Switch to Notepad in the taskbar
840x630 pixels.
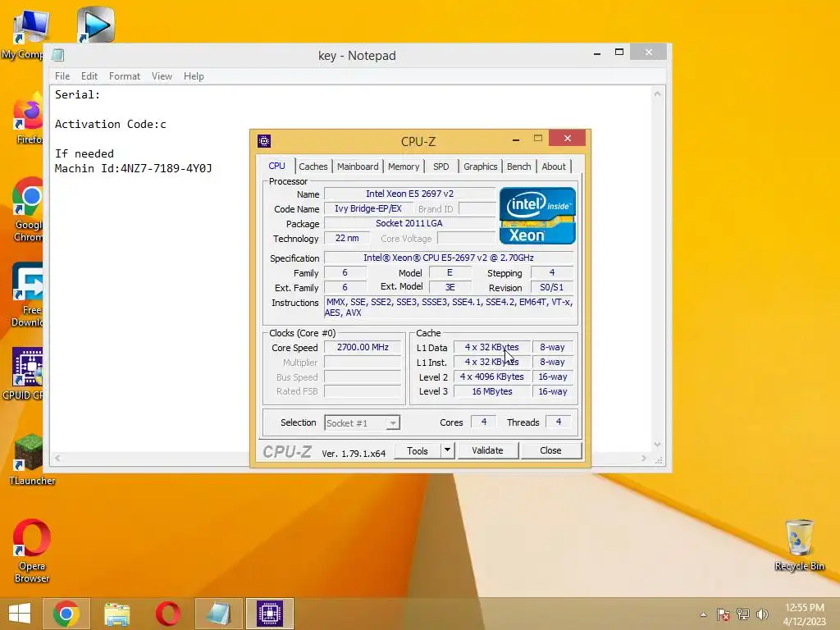click(x=218, y=614)
